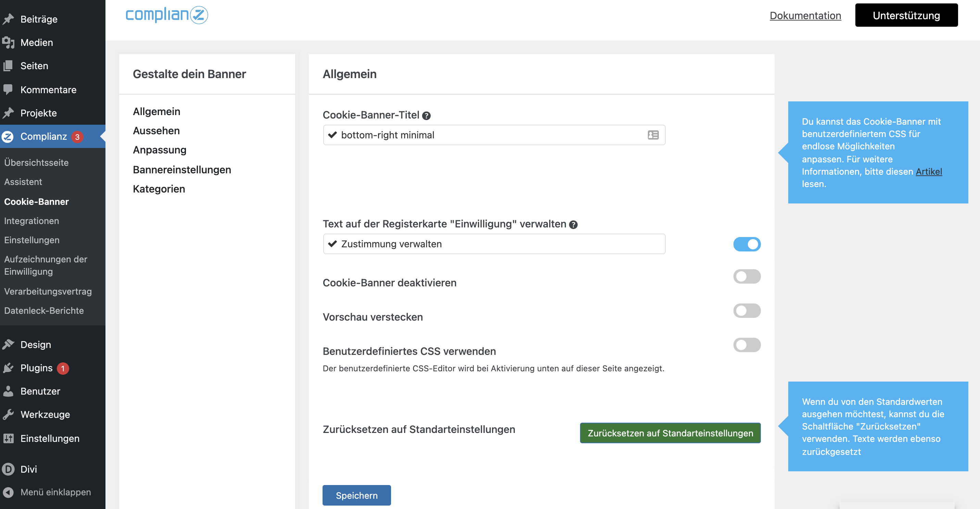The width and height of the screenshot is (980, 509).
Task: Open the Aussehen section
Action: point(156,131)
